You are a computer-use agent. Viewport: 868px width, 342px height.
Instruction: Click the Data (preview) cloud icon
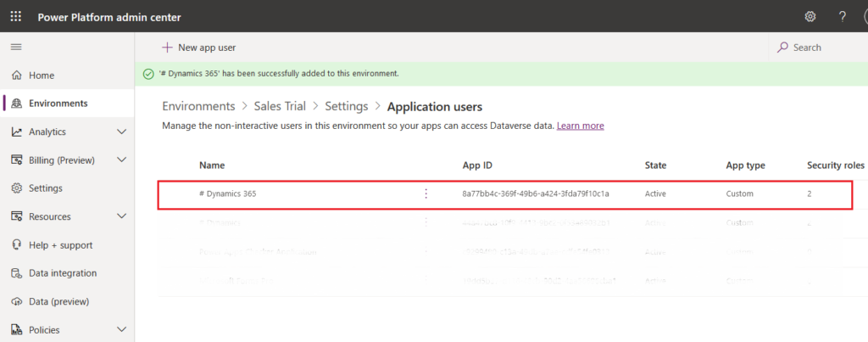17,302
